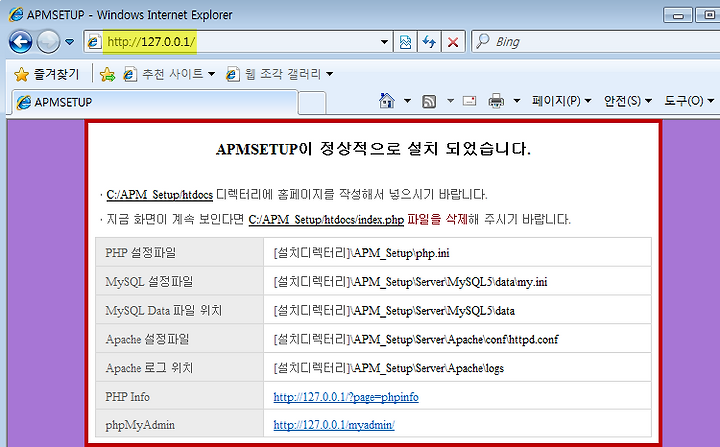Click the php.ini path value cell

click(x=457, y=252)
